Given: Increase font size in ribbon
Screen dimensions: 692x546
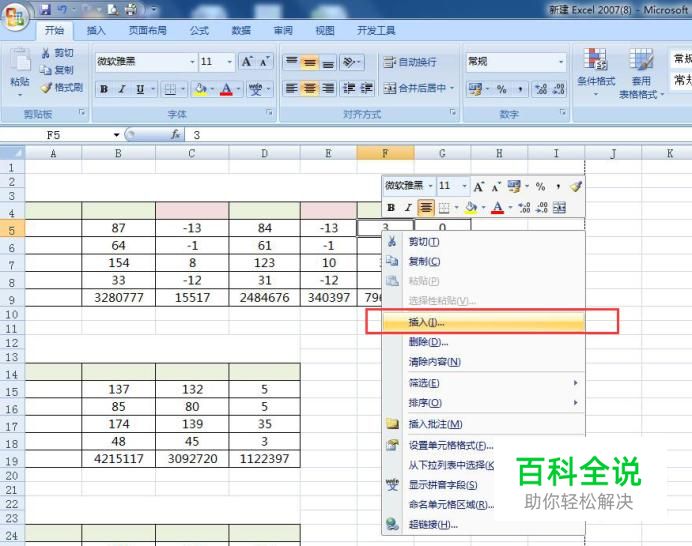Looking at the screenshot, I should (247, 62).
